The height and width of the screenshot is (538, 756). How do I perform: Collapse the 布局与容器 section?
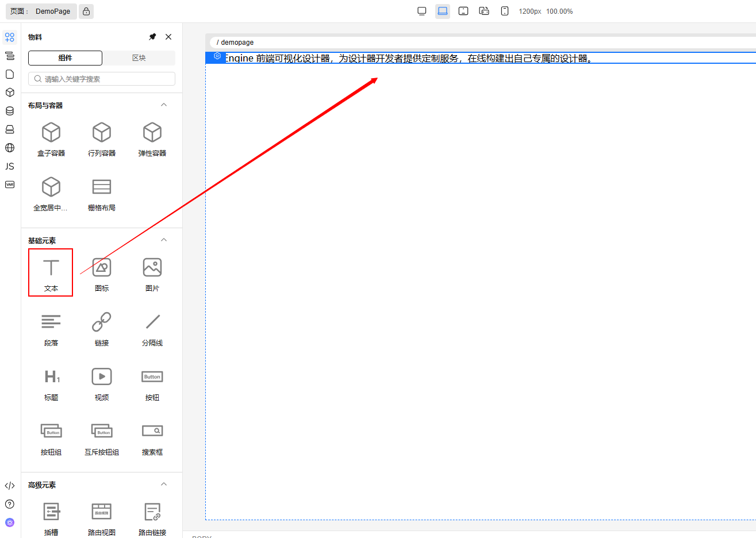[164, 105]
